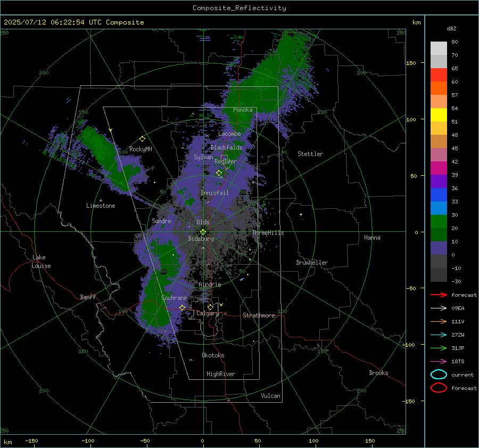
Task: Click the yellow diamond marker below RedDeer
Action: pos(219,173)
